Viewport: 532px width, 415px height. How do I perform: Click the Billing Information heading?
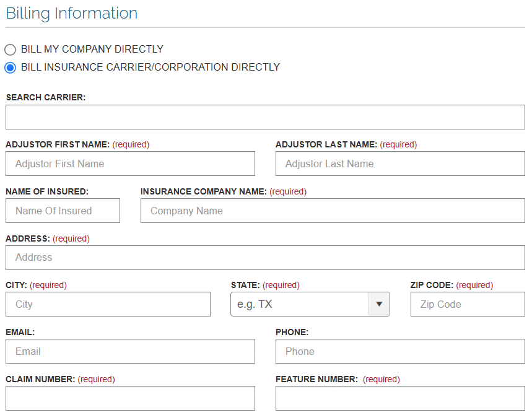tap(72, 14)
